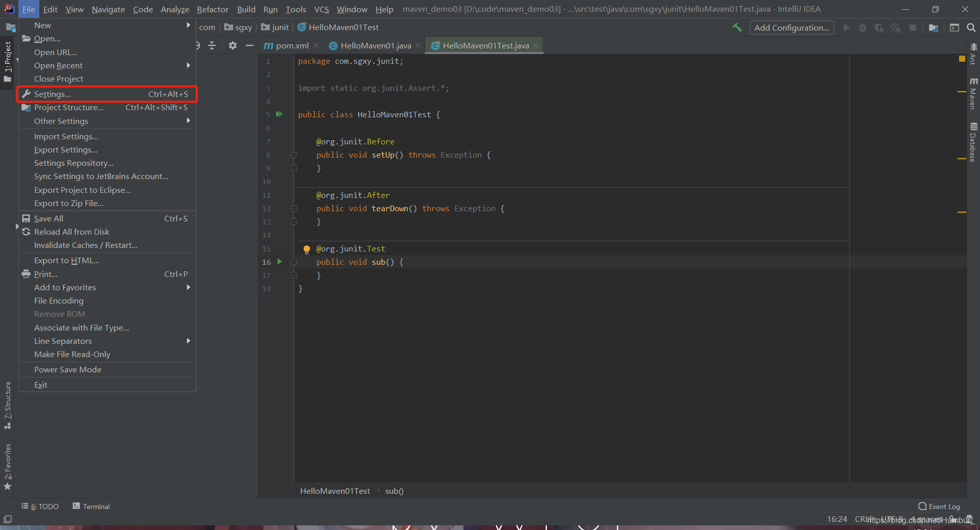Screen dimensions: 980x530
Task: Expand the Line Separators submenu
Action: pos(107,341)
